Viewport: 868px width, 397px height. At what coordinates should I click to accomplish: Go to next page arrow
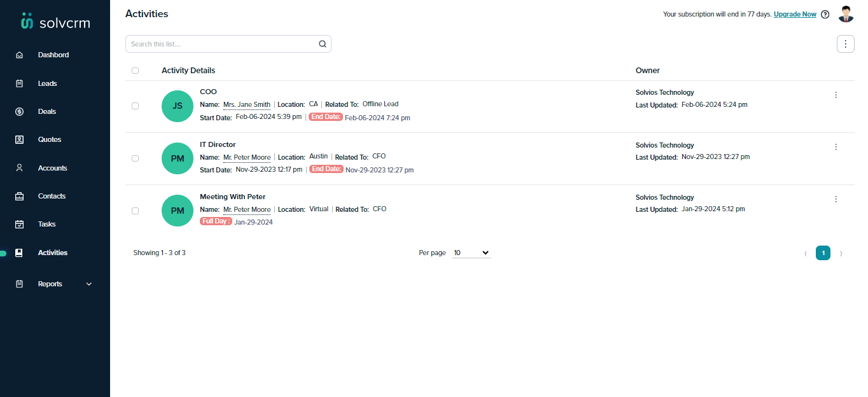coord(841,253)
